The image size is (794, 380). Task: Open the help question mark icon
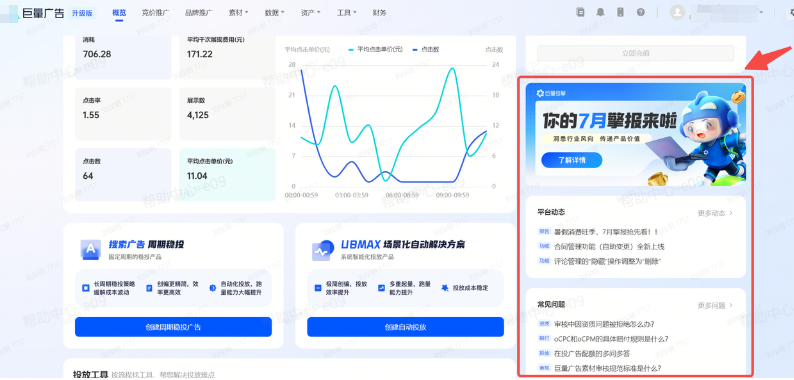(641, 13)
